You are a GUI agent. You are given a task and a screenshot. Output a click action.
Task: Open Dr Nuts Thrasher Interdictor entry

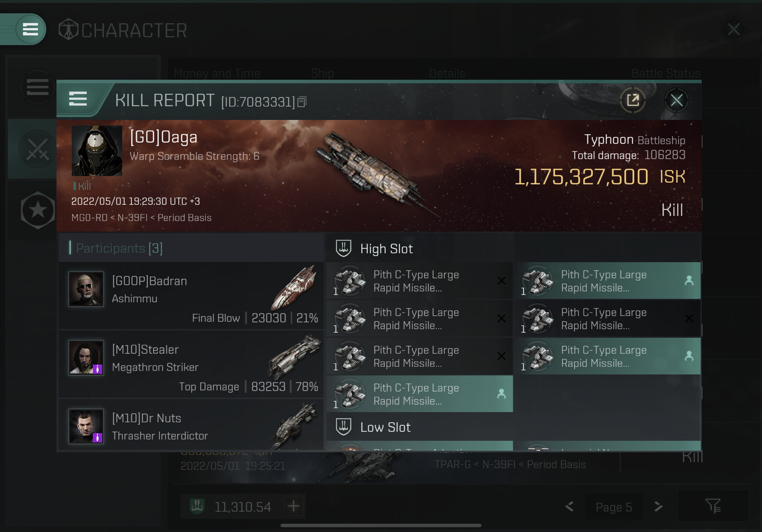point(191,425)
